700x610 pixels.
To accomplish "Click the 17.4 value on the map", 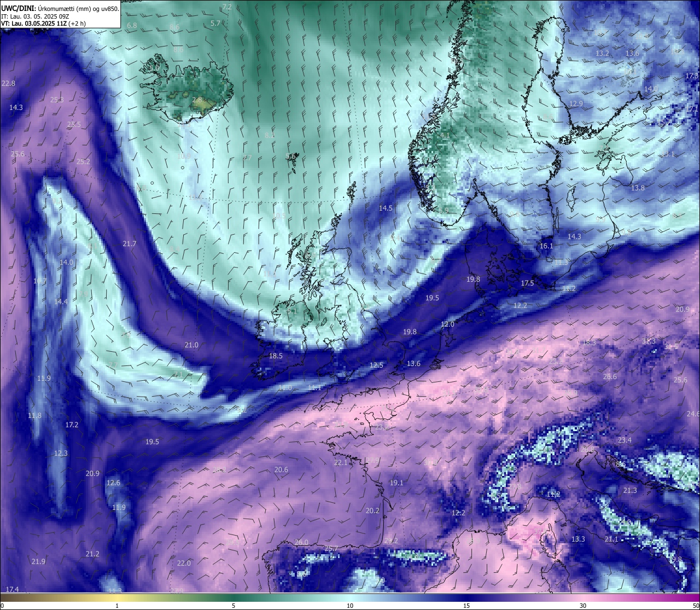I will click(12, 589).
